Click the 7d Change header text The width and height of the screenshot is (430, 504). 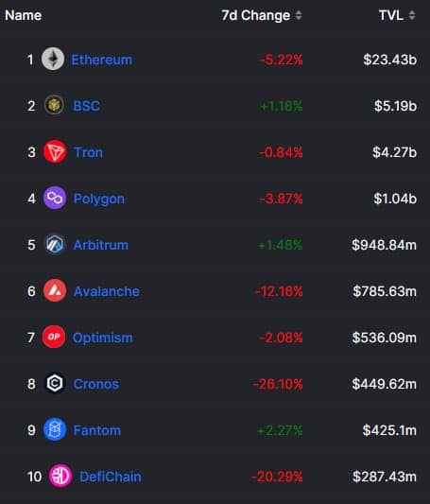click(255, 15)
